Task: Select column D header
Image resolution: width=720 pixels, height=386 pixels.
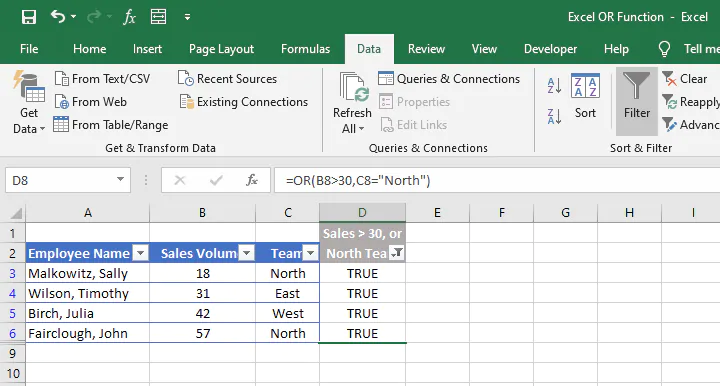Action: [x=362, y=213]
